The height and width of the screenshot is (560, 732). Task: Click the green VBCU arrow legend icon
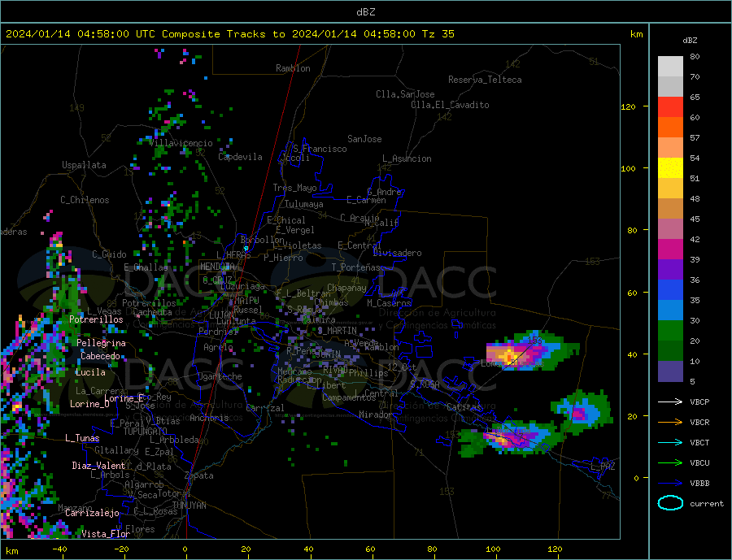670,463
